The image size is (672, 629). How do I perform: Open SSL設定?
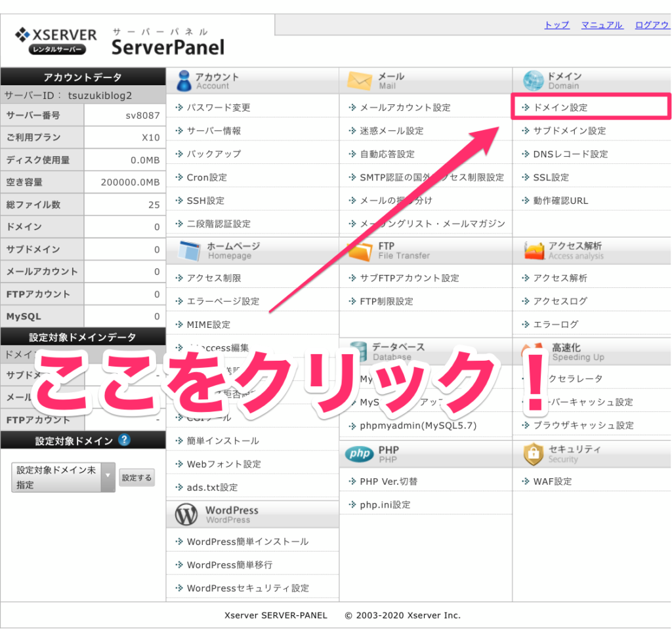[551, 177]
